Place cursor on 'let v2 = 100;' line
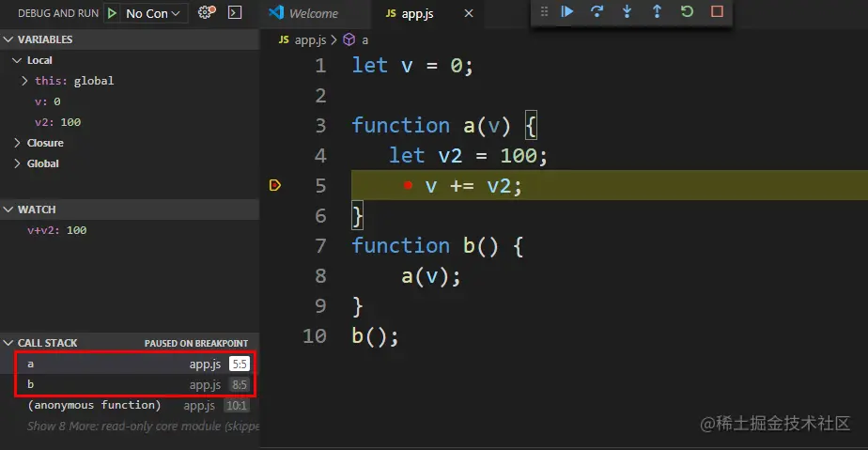 click(x=468, y=156)
